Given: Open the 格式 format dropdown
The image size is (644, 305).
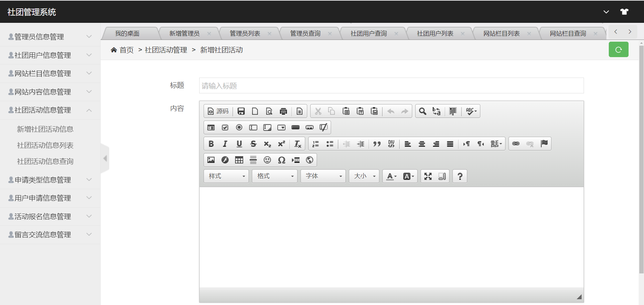Looking at the screenshot, I should point(275,176).
